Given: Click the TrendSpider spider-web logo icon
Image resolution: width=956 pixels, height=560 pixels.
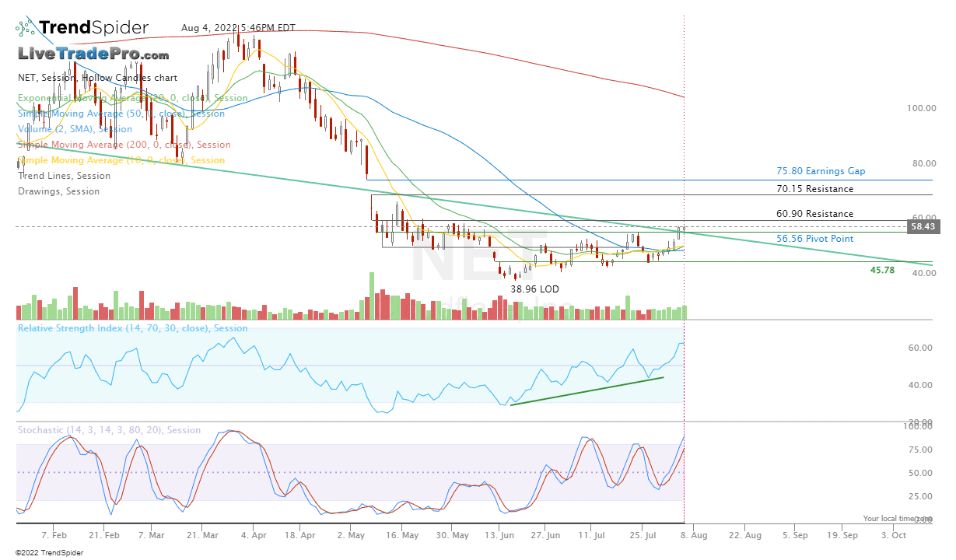Looking at the screenshot, I should [x=26, y=26].
